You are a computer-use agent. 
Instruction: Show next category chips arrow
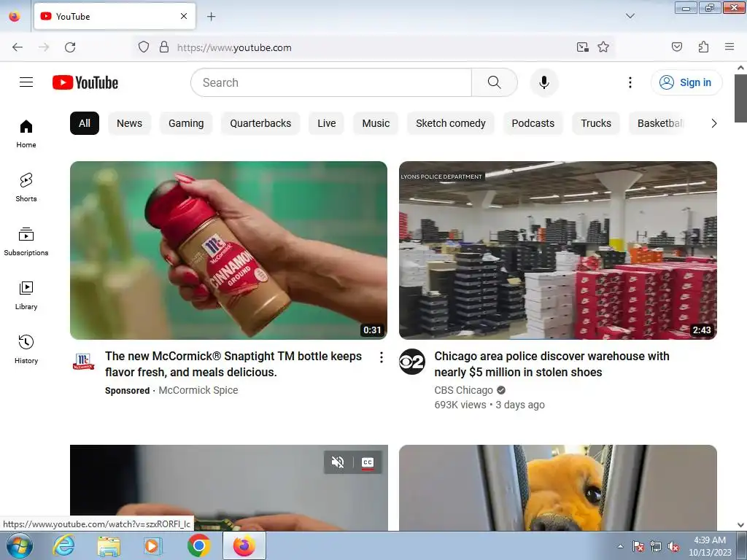point(713,123)
